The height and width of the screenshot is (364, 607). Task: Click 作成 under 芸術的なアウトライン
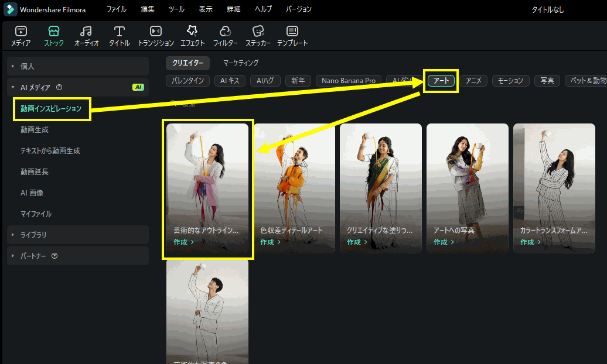click(x=183, y=242)
